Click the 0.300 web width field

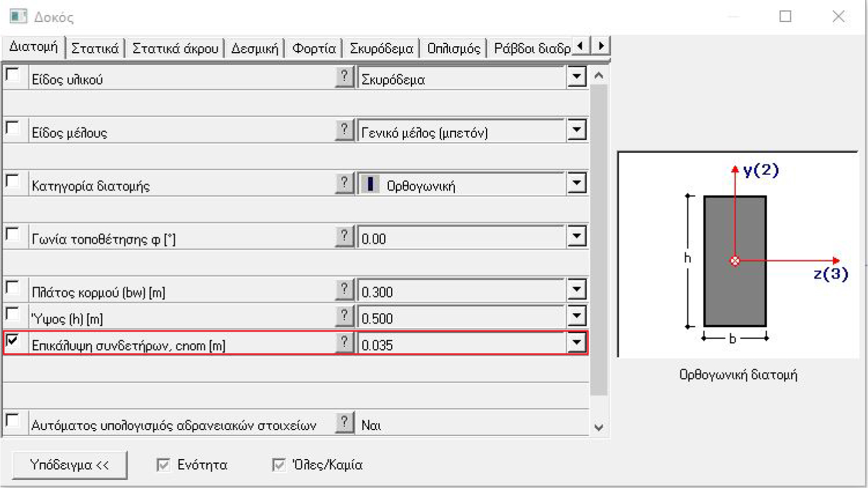(461, 290)
